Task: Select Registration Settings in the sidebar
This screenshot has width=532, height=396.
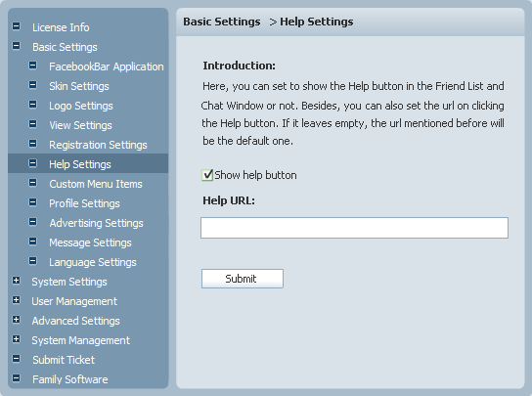Action: point(98,145)
